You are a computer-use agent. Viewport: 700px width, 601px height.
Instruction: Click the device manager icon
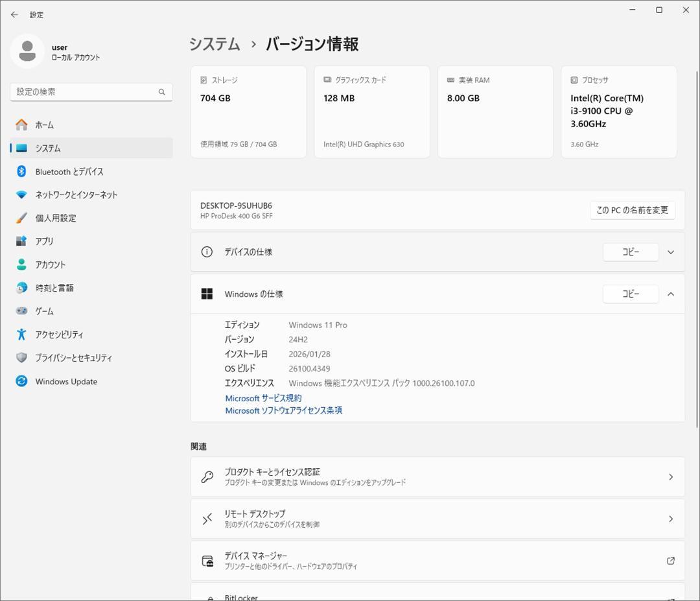[207, 561]
